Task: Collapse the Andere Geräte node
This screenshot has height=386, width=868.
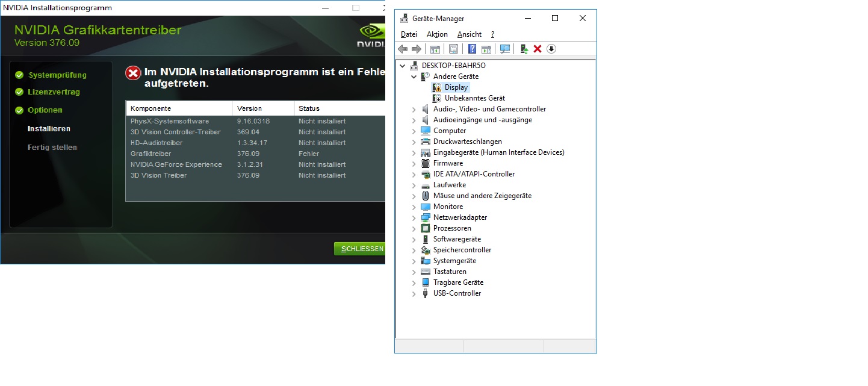Action: [x=414, y=76]
